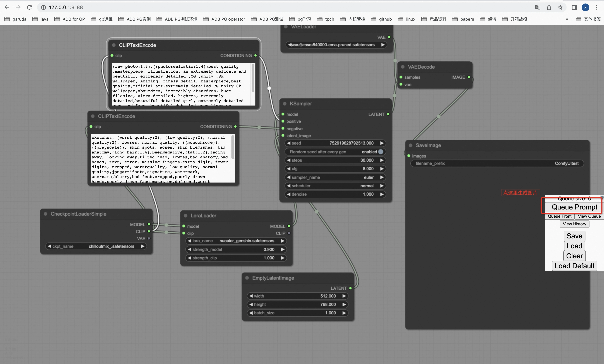The image size is (604, 364).
Task: Click the Google Translate icon in address bar
Action: tap(538, 7)
